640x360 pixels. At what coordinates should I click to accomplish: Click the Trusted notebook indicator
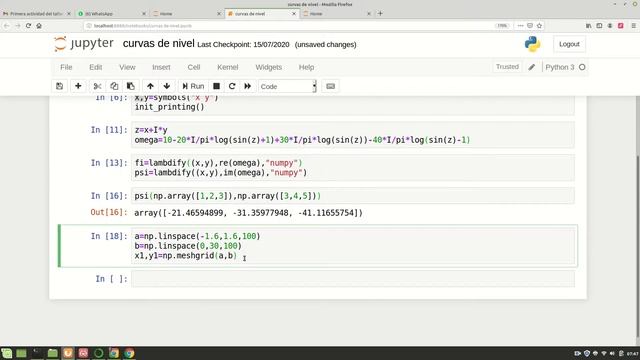coord(507,67)
